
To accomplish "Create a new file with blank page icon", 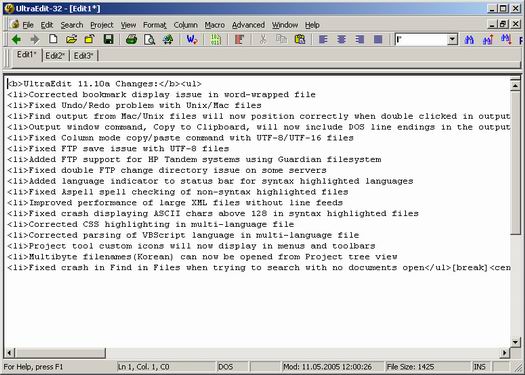I will (x=53, y=40).
